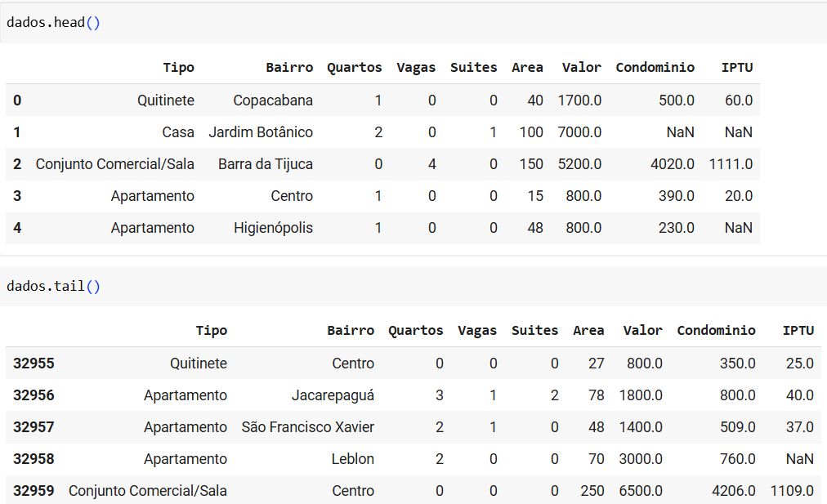Click the Jacarepaguá cell
This screenshot has height=504, width=827.
pyautogui.click(x=333, y=395)
